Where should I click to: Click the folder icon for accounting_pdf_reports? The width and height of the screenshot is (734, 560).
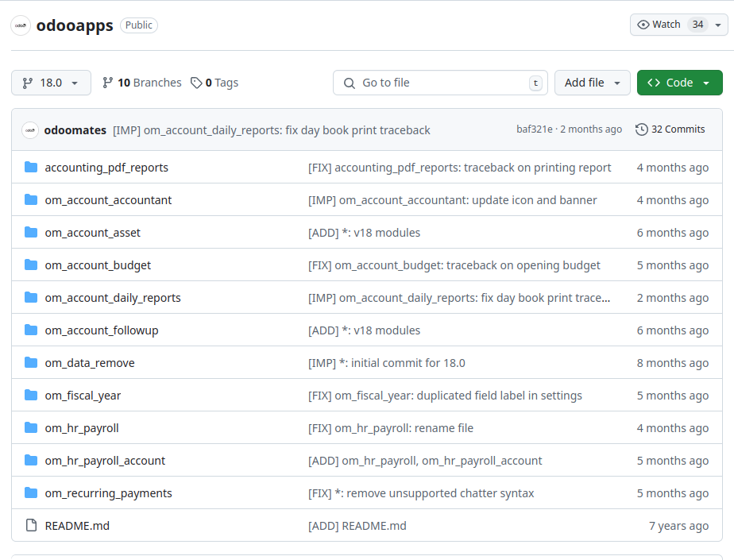pyautogui.click(x=31, y=167)
